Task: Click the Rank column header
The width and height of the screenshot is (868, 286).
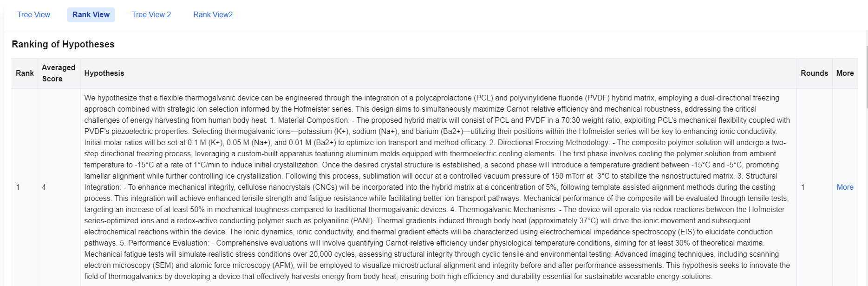Action: [25, 73]
